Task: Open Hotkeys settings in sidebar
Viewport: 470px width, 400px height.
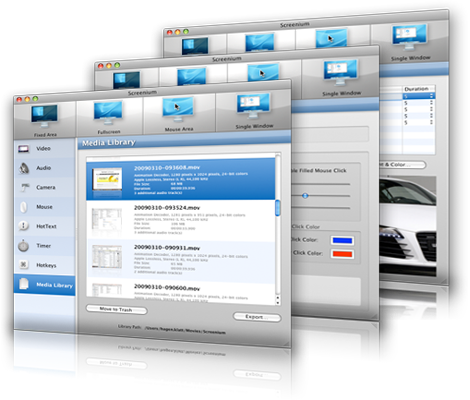Action: coord(44,265)
